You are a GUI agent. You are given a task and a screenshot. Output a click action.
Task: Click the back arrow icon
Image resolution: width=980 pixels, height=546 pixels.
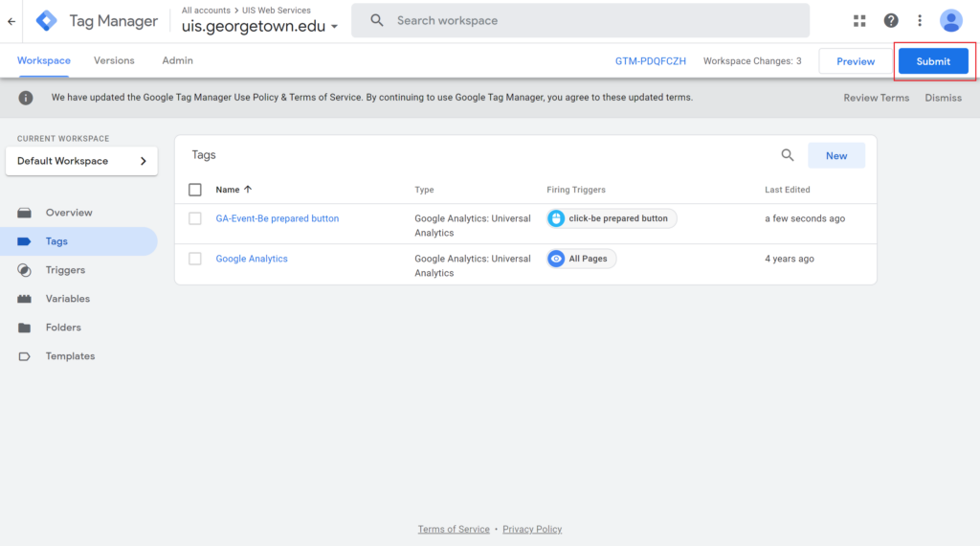[x=11, y=21]
